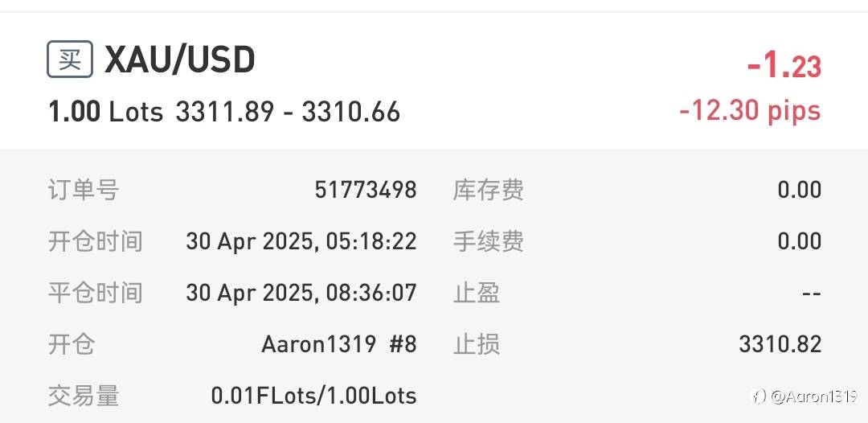This screenshot has height=423, width=868.
Task: Select order number 51773498
Action: point(365,190)
